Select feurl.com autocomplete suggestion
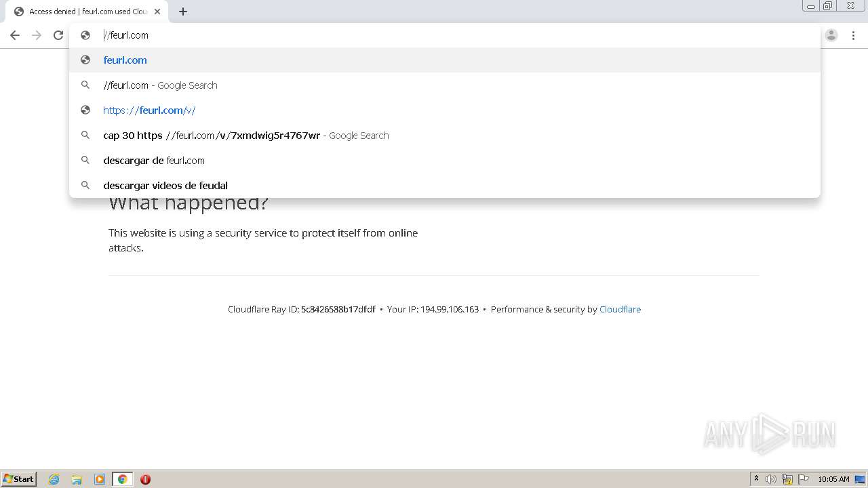This screenshot has height=488, width=868. click(444, 60)
